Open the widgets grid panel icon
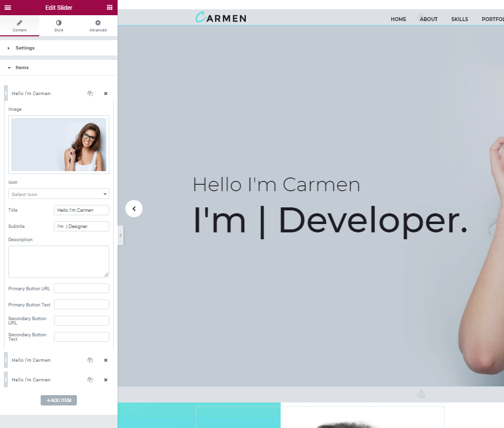Viewport: 504px width, 428px height. coord(109,7)
